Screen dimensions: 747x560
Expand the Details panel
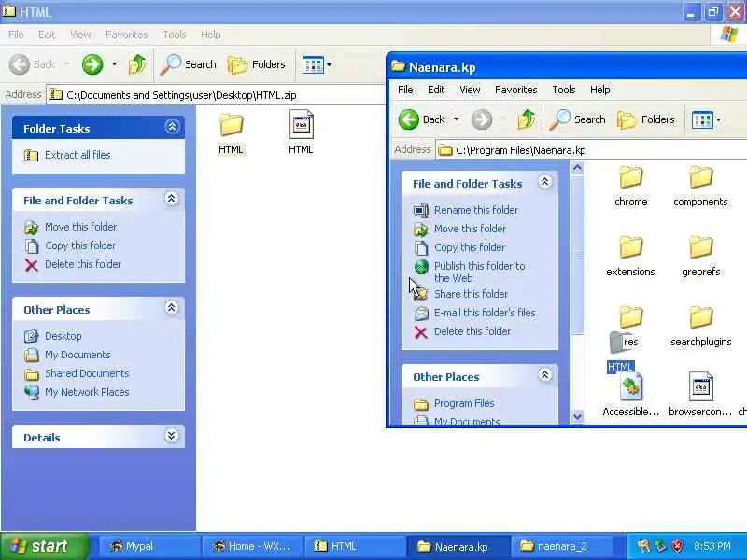172,436
